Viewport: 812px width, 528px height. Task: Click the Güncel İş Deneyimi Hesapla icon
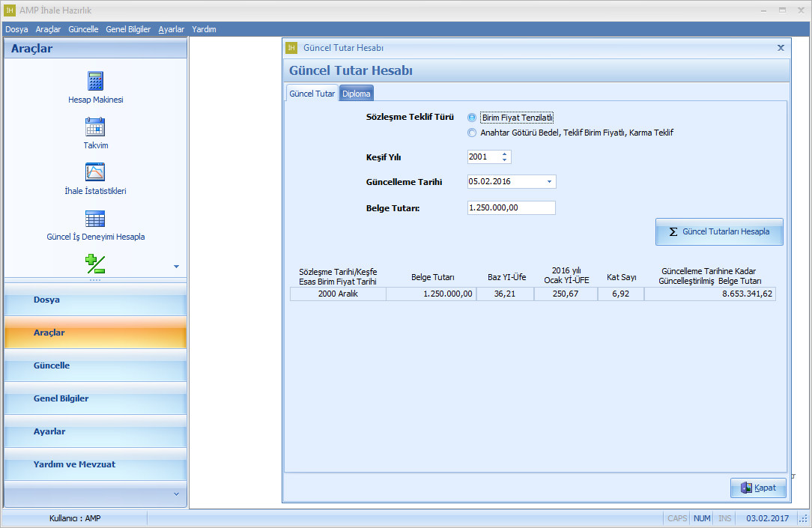click(95, 219)
